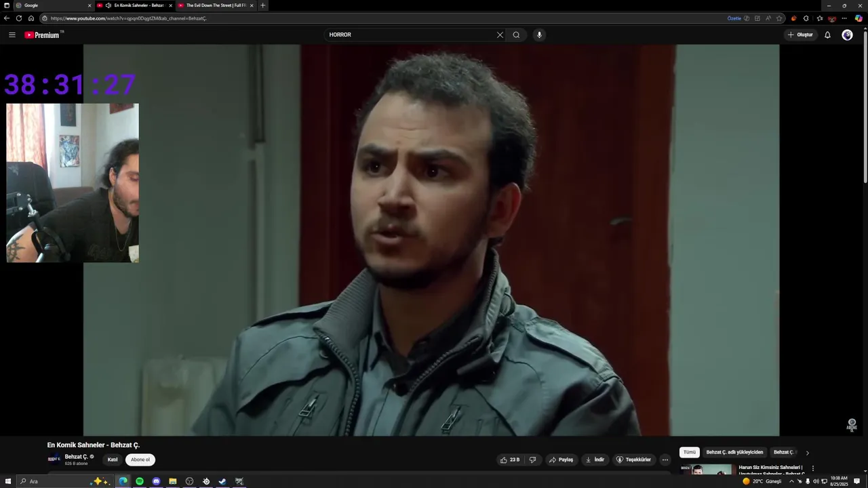The image size is (868, 488).
Task: Open Discord from taskbar
Action: click(156, 481)
